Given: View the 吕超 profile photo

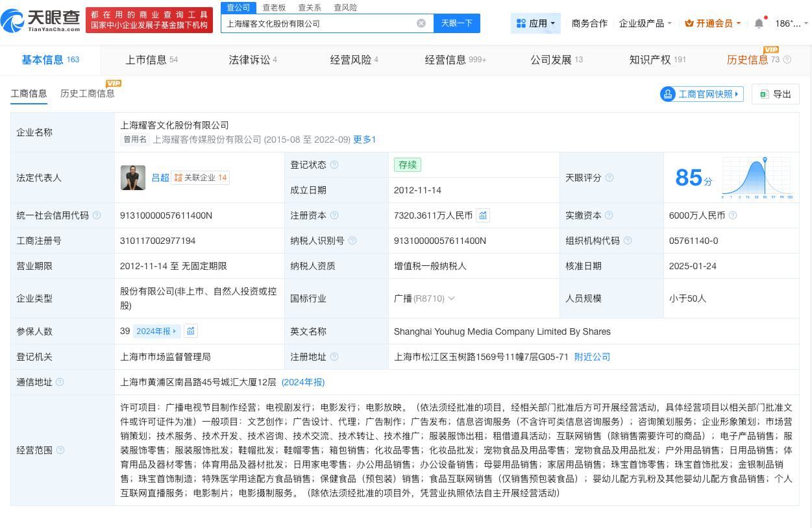Looking at the screenshot, I should click(x=133, y=178).
